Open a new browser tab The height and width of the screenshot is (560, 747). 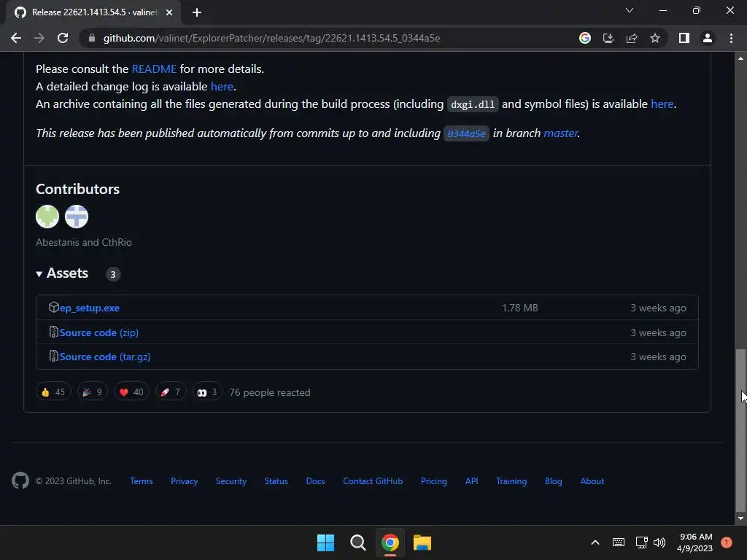(x=197, y=12)
